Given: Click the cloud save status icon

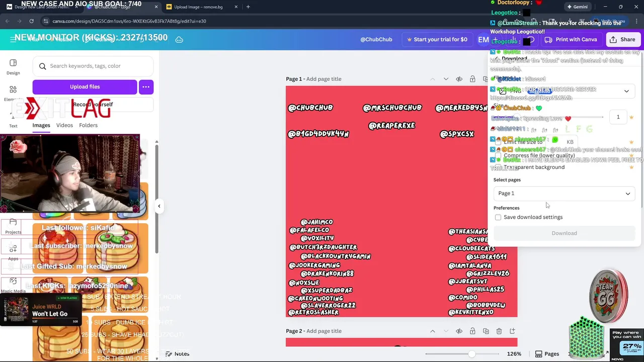Looking at the screenshot, I should click(x=179, y=39).
